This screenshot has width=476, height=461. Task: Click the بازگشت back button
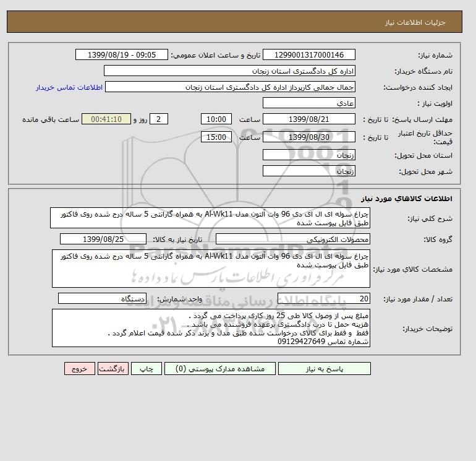click(113, 369)
